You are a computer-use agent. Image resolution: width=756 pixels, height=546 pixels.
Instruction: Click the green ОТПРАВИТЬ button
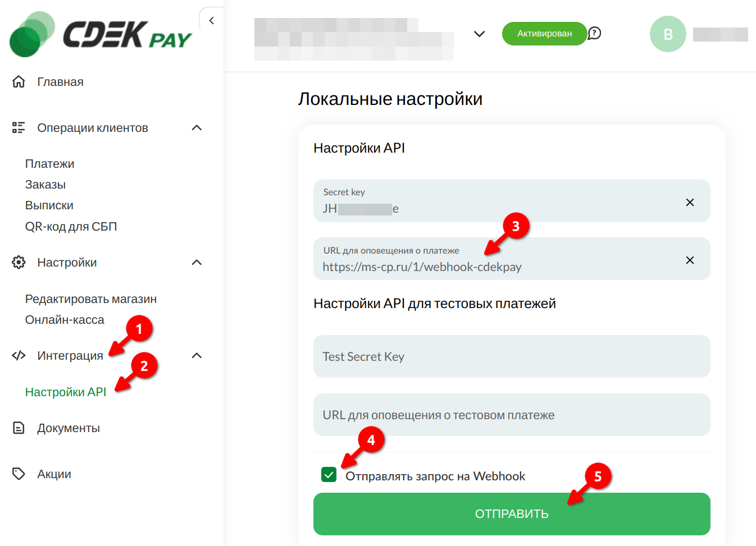click(x=512, y=514)
